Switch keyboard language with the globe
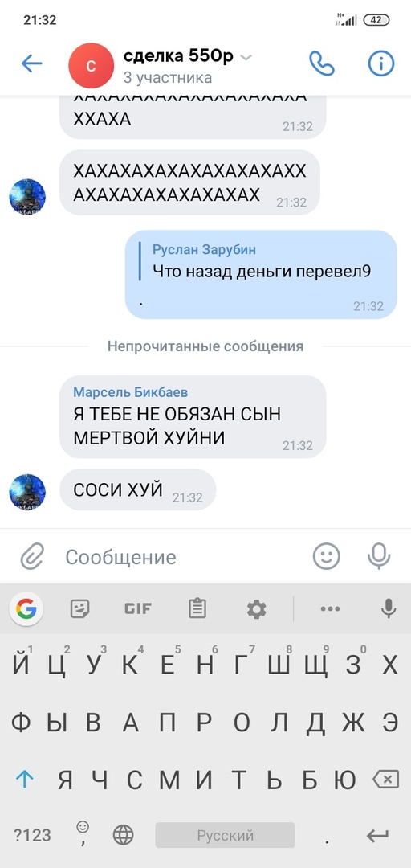This screenshot has width=411, height=868. pos(123,835)
